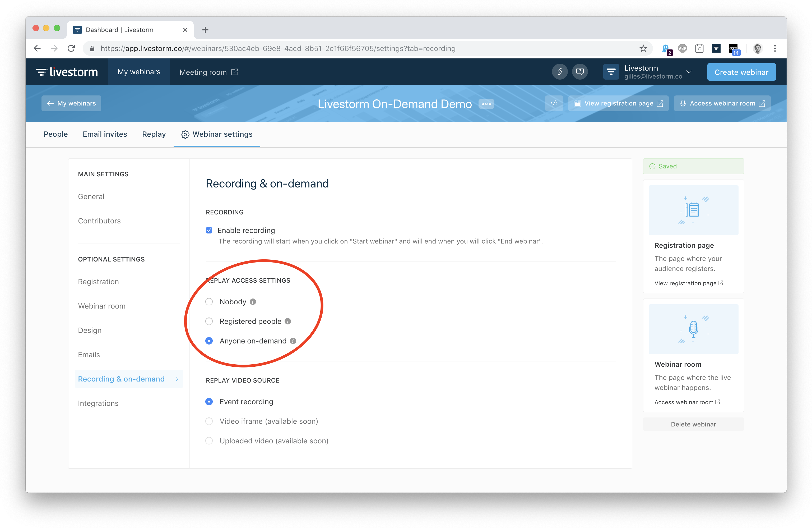
Task: Select the Nobody replay access option
Action: 209,302
